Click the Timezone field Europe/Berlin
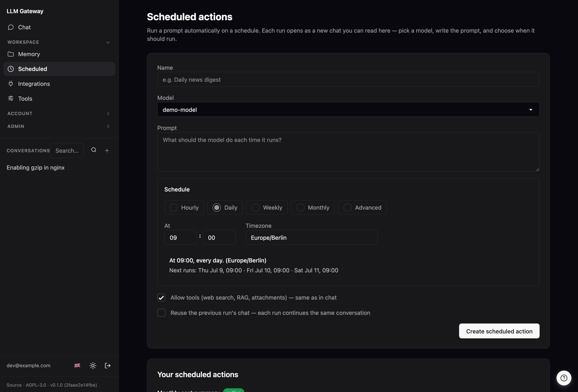The height and width of the screenshot is (392, 578). [312, 237]
